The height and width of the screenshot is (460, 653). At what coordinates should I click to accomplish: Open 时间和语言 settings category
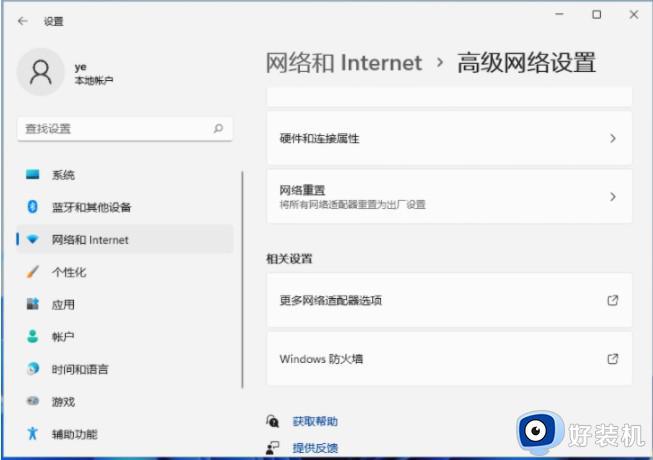(x=125, y=369)
